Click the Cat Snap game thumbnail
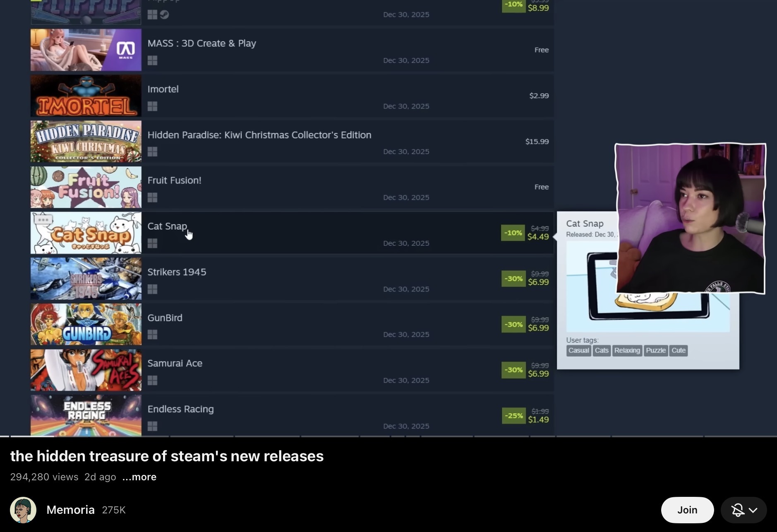The height and width of the screenshot is (532, 777). click(x=86, y=233)
